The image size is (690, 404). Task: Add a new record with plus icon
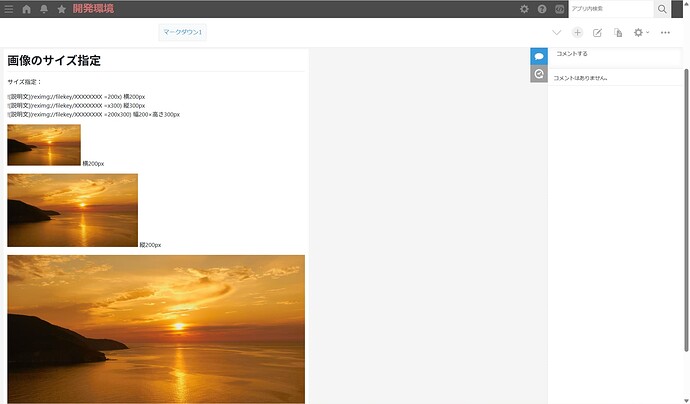[577, 33]
